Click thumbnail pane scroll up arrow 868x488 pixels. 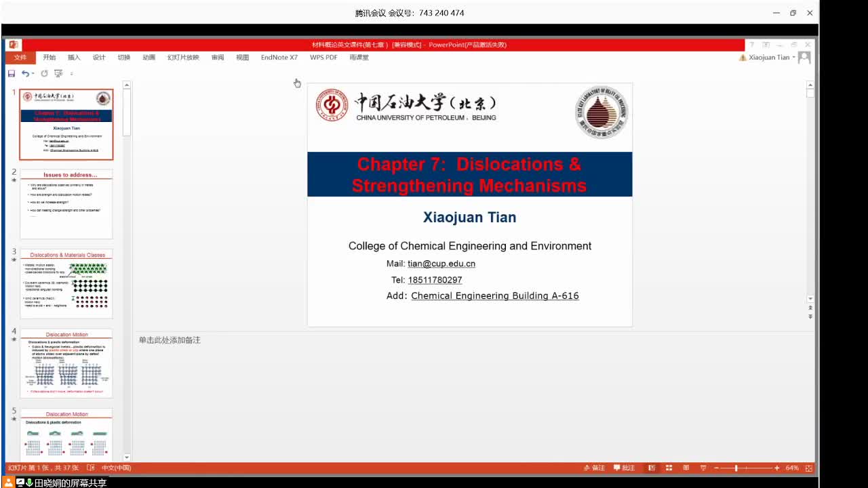[x=127, y=85]
